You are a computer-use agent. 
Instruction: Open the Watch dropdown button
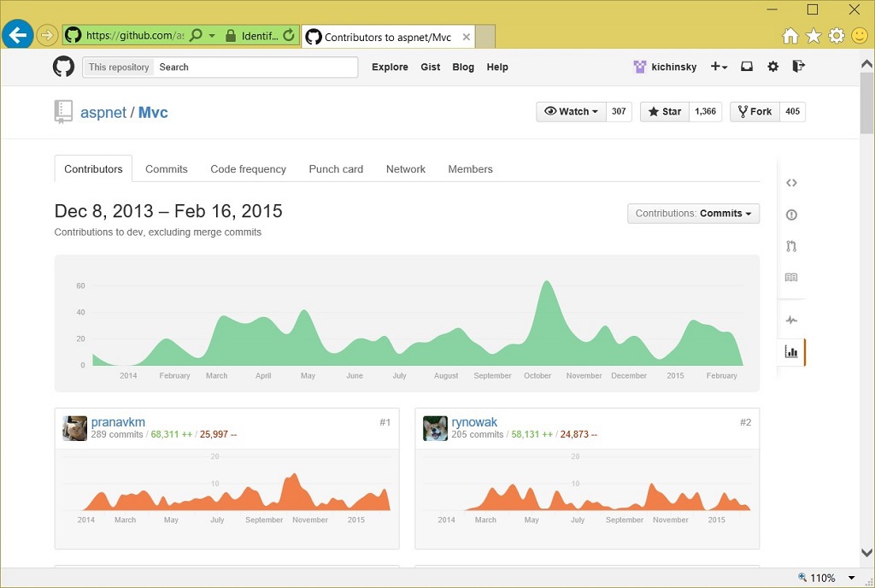click(571, 112)
